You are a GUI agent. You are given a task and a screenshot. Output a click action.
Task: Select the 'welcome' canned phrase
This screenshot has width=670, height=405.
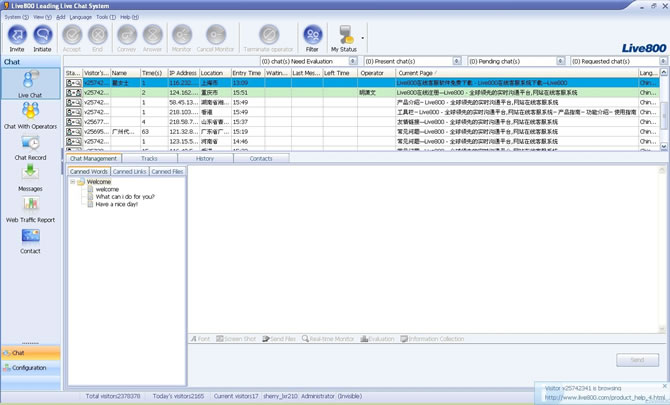[x=107, y=189]
